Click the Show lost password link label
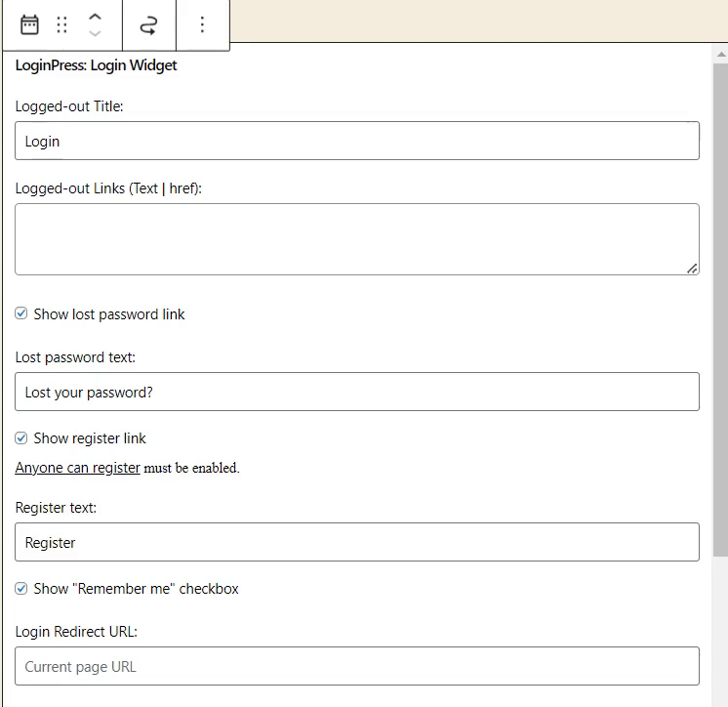728x707 pixels. (109, 314)
